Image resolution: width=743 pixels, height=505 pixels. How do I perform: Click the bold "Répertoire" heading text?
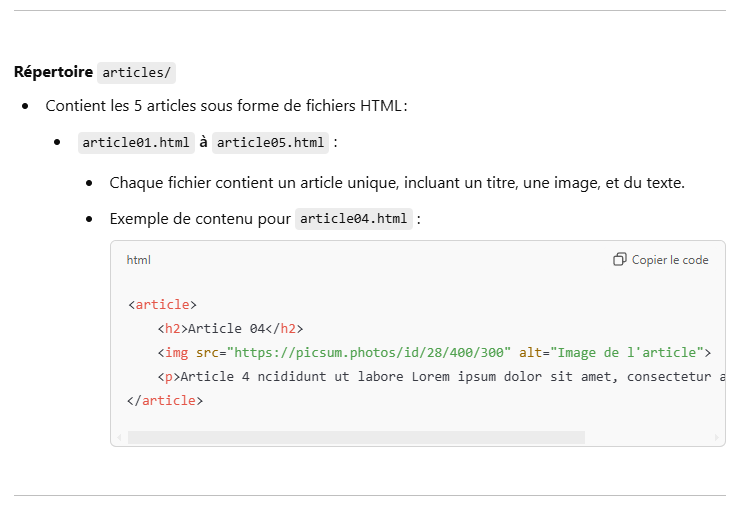click(53, 73)
